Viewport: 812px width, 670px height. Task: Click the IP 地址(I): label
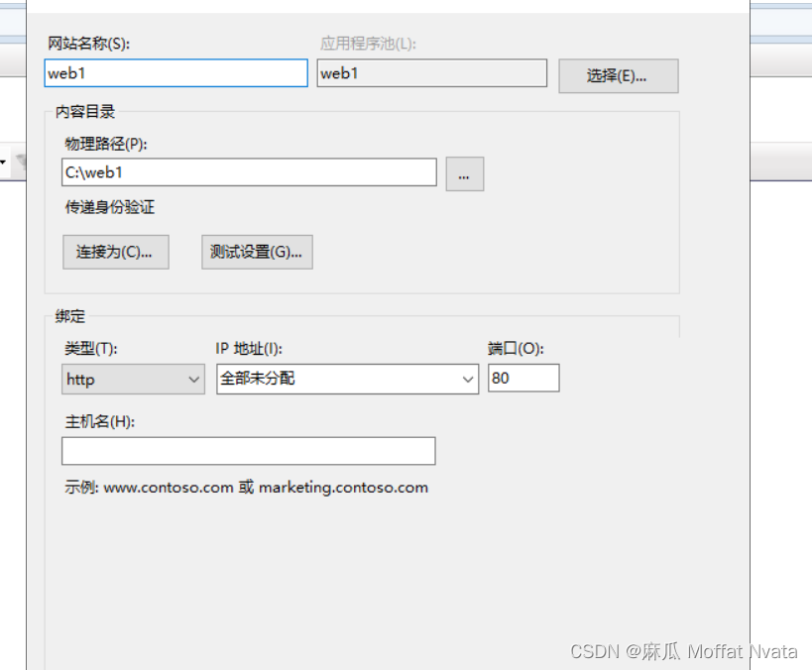click(x=249, y=349)
